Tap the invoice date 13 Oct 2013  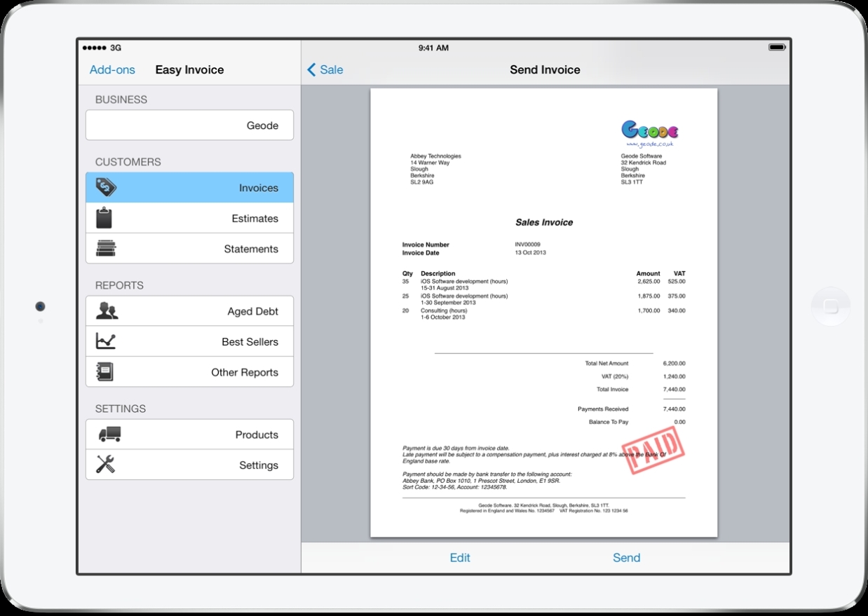[531, 252]
